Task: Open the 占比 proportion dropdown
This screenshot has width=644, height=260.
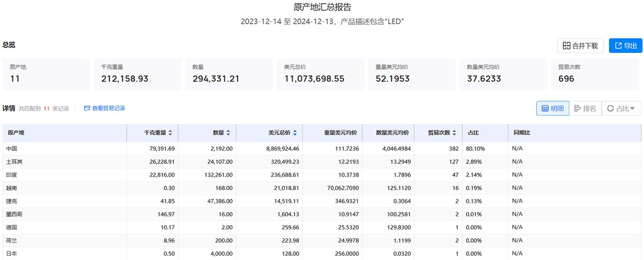Action: coord(621,108)
